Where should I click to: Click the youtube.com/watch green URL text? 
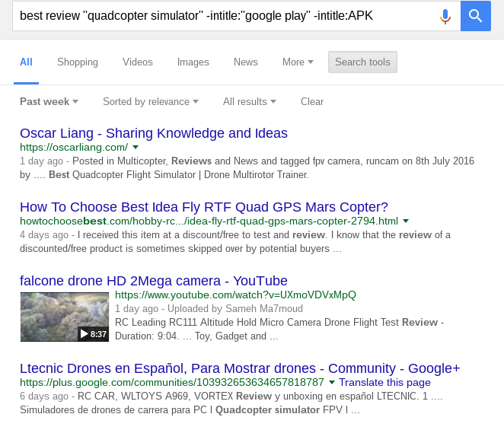point(235,295)
